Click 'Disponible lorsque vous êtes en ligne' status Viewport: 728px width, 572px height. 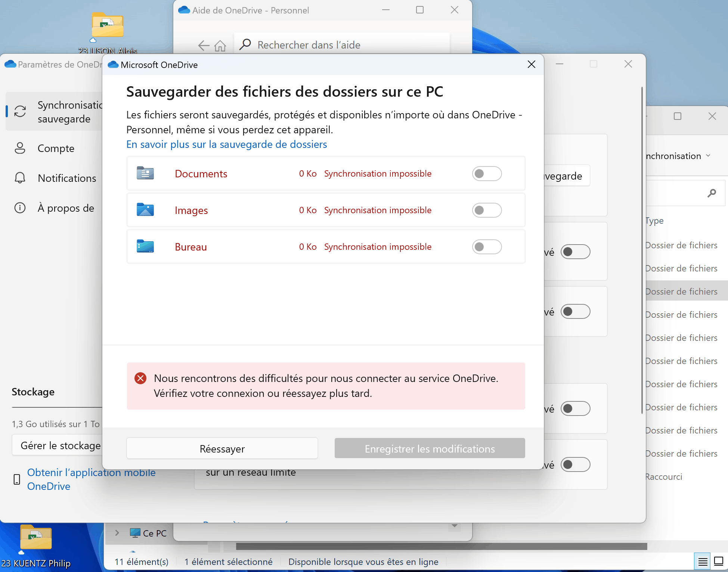pos(363,562)
